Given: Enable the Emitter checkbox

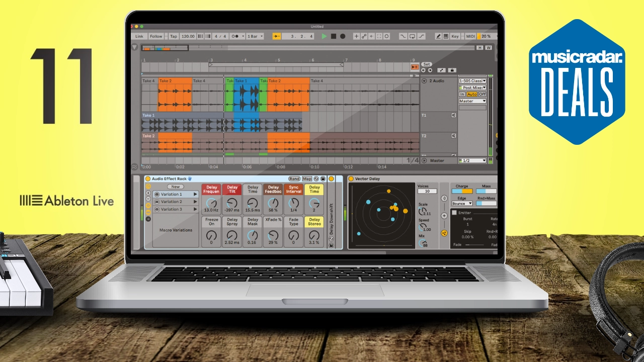Looking at the screenshot, I should (x=454, y=213).
